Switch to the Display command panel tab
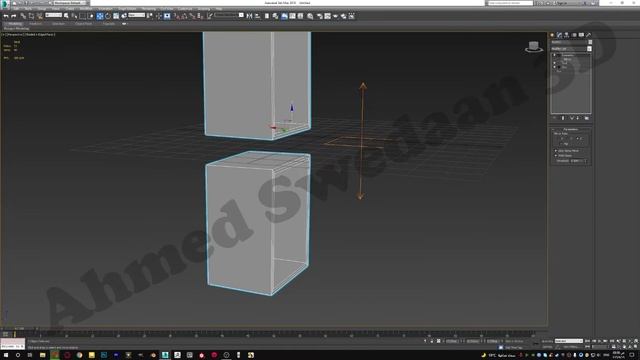This screenshot has width=640, height=360. tap(581, 35)
